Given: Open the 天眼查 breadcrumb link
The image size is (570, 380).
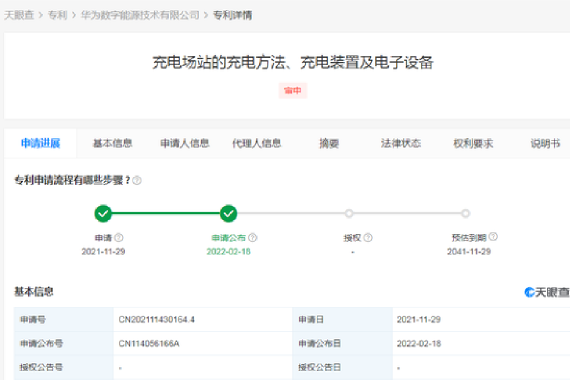Looking at the screenshot, I should [19, 15].
